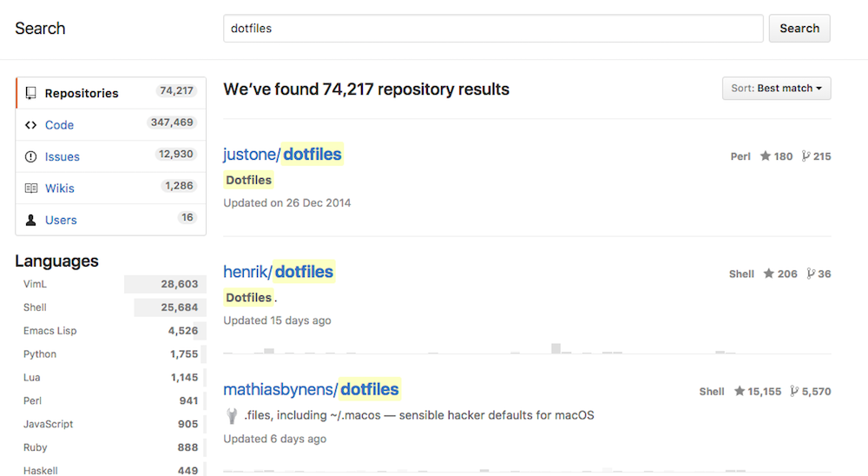The width and height of the screenshot is (868, 476).
Task: Click the star icon for justone/dotfiles
Action: pyautogui.click(x=765, y=155)
